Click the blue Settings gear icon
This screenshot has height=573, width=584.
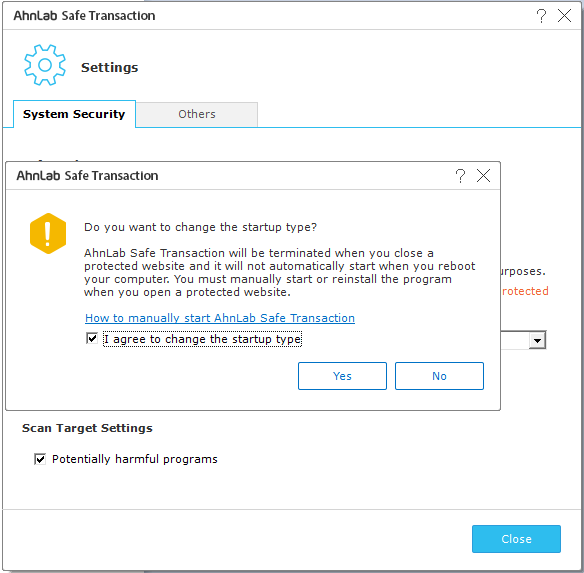[x=45, y=65]
